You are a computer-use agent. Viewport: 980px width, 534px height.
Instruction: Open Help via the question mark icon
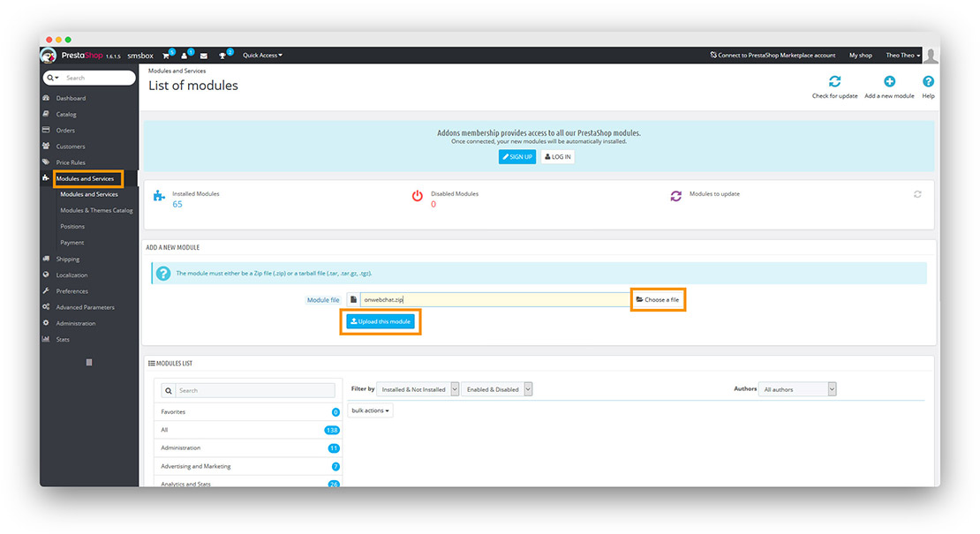[927, 81]
